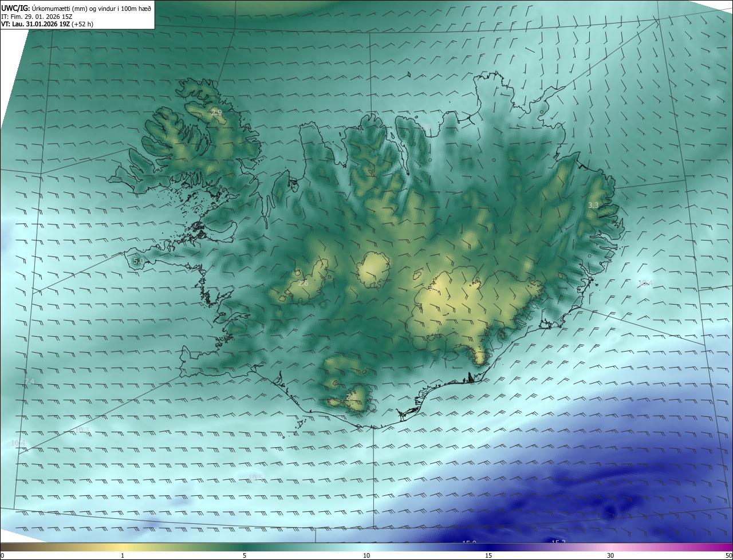Screen dimensions: 733x560
Task: Click the 2.6 value on the western glacier
Action: (304, 283)
